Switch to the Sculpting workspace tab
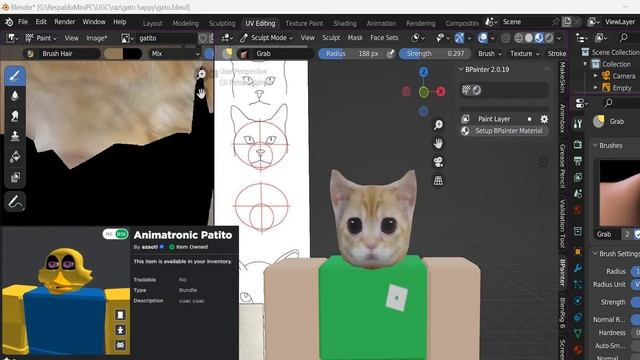640x360 pixels. tap(222, 23)
